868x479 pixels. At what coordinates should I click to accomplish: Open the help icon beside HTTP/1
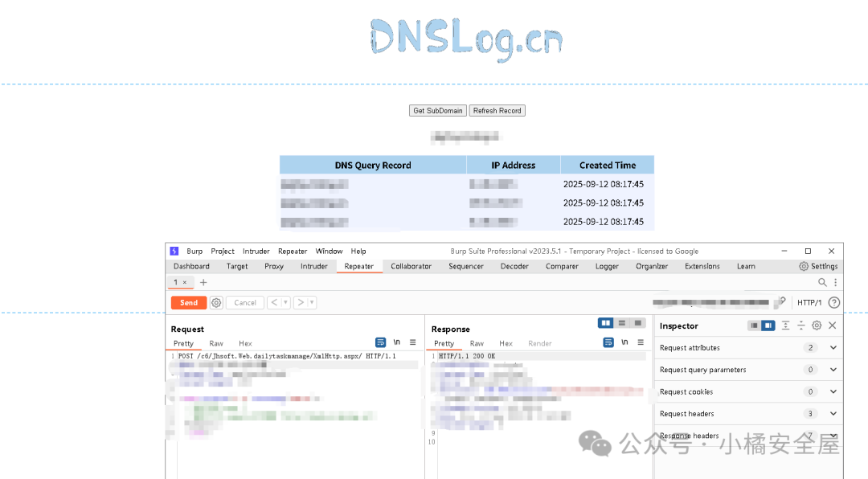(x=834, y=303)
